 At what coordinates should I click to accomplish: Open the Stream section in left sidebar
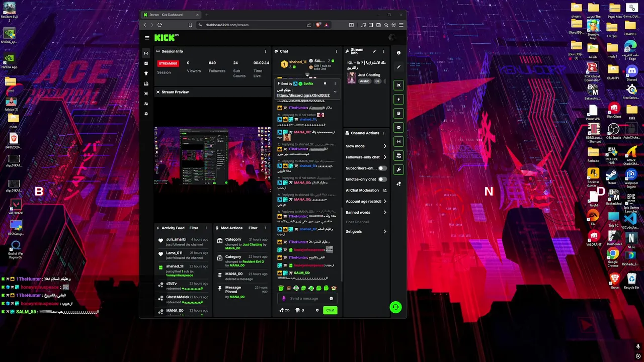pos(146,53)
